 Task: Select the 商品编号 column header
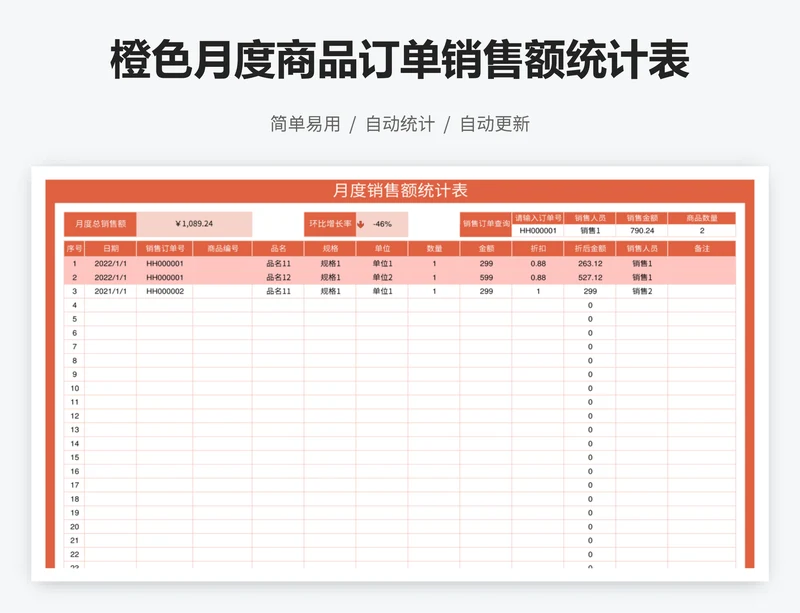[x=222, y=249]
